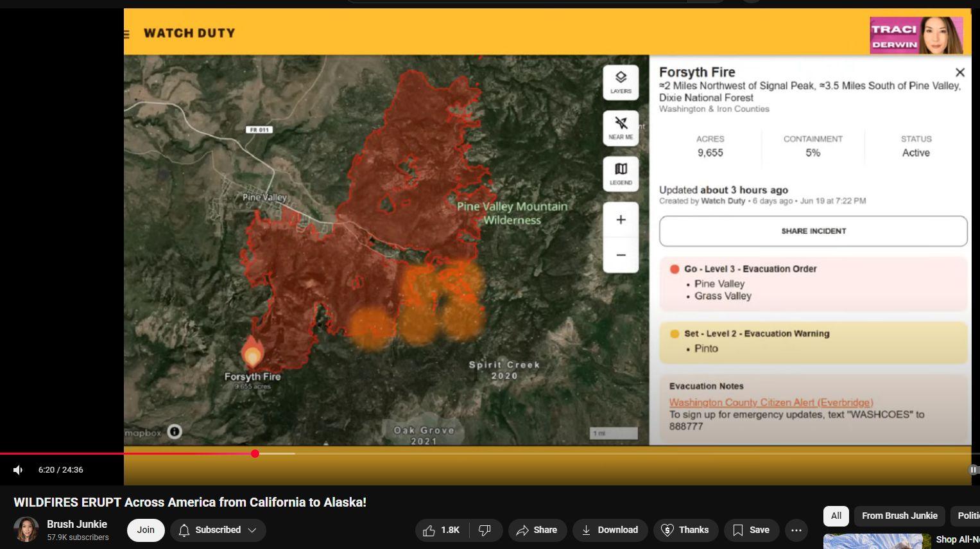Dislike the video
This screenshot has width=980, height=549.
[x=485, y=530]
